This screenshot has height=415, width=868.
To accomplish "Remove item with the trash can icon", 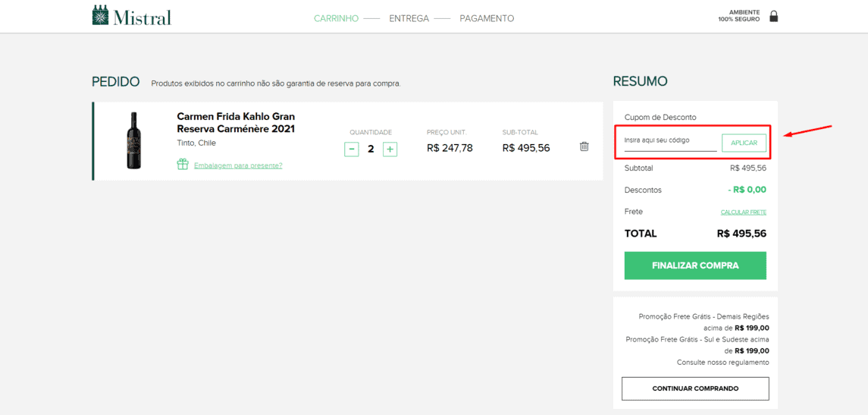I will [584, 147].
